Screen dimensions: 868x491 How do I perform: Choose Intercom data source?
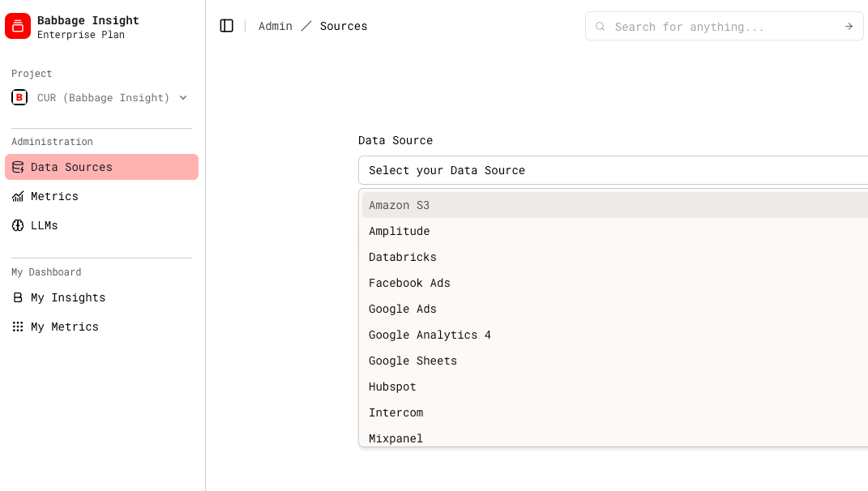615,412
